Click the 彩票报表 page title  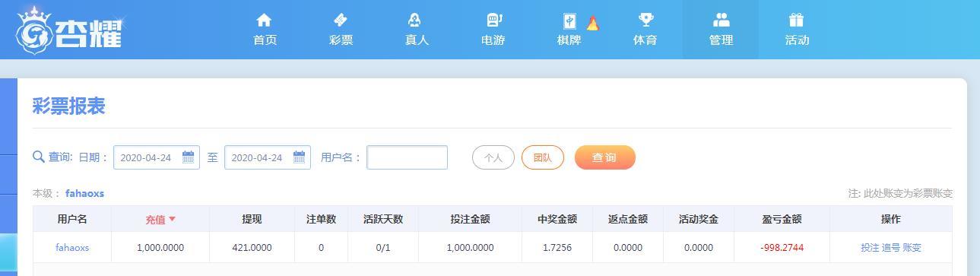coord(68,106)
